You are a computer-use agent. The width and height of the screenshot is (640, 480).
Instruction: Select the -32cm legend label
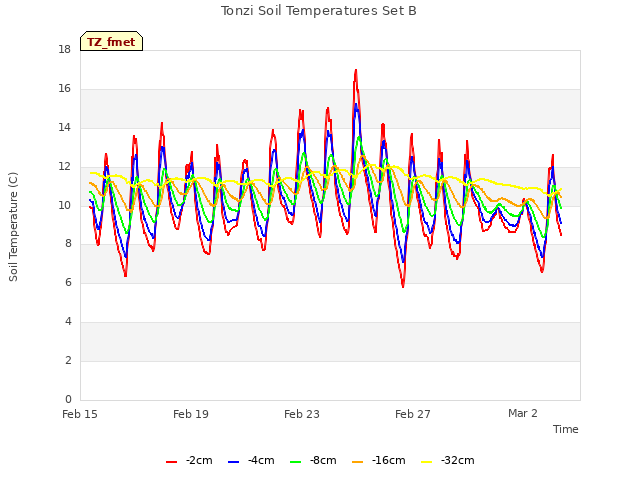pos(458,460)
